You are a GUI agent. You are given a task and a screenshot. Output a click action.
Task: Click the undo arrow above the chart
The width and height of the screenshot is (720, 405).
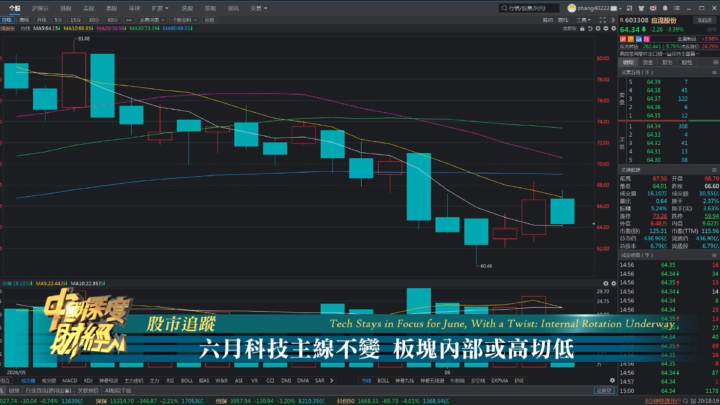[x=590, y=28]
